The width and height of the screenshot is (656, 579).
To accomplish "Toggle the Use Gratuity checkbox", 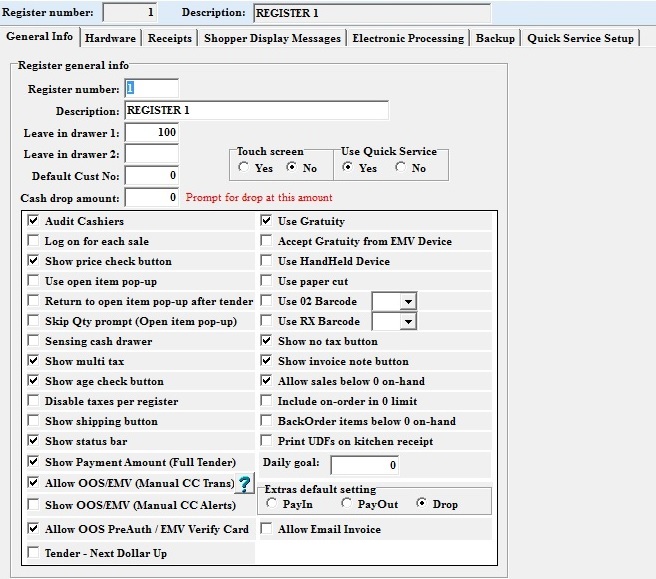I will [x=267, y=221].
